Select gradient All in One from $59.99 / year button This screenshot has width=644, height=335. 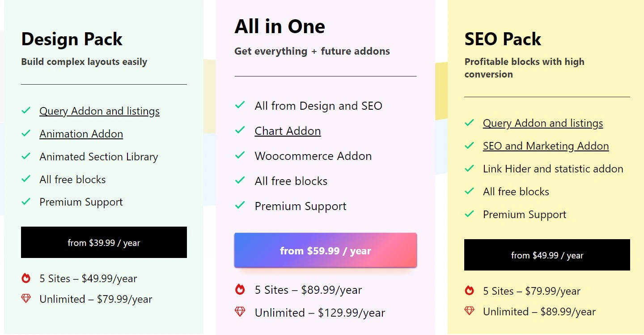tap(326, 250)
